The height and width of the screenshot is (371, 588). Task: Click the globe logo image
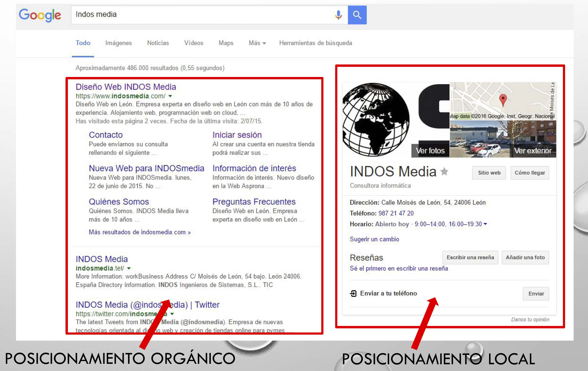pyautogui.click(x=376, y=120)
